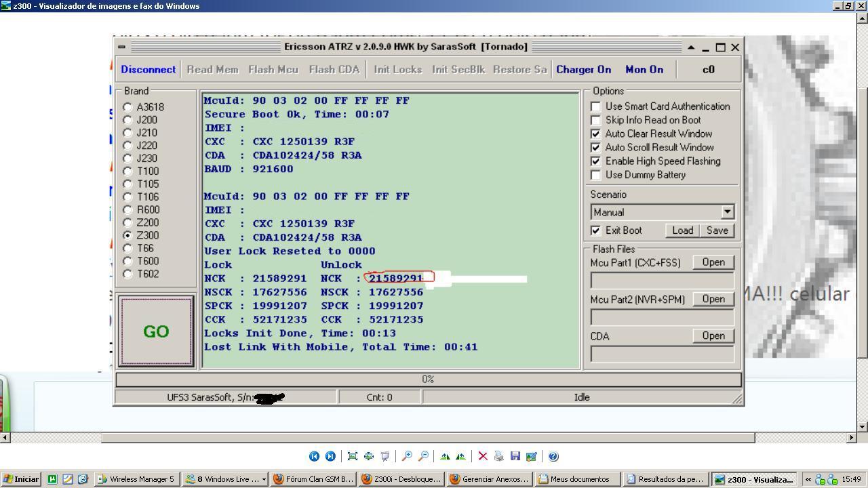Screen dimensions: 868x488
Task: Click the Scenario Save button
Action: 717,230
